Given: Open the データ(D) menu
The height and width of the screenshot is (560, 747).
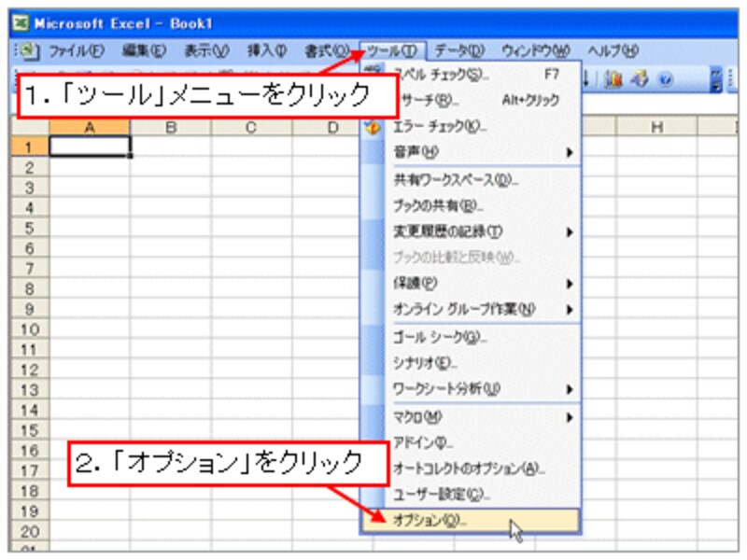Looking at the screenshot, I should [459, 51].
